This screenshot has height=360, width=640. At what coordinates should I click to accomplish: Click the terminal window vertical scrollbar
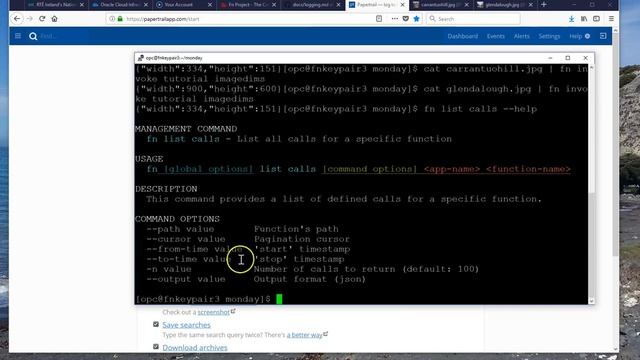(591, 184)
